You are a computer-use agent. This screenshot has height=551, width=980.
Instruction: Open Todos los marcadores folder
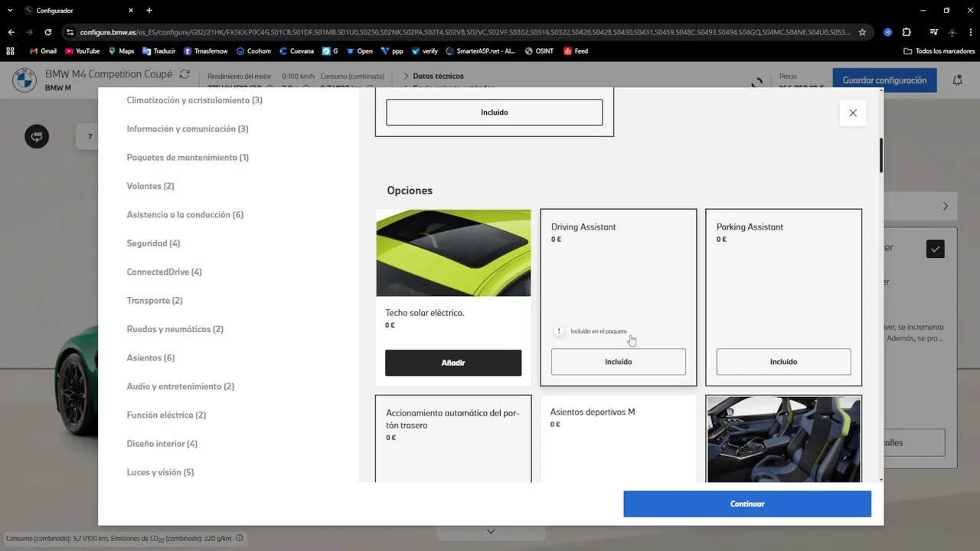(x=939, y=51)
